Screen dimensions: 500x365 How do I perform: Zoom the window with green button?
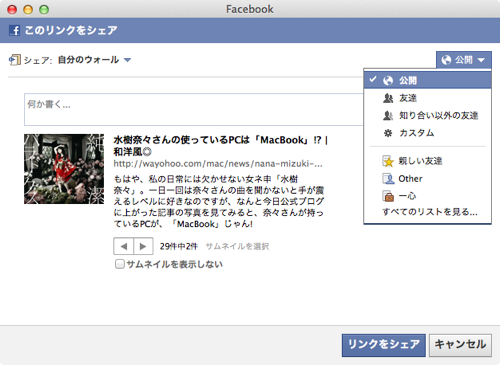(44, 9)
